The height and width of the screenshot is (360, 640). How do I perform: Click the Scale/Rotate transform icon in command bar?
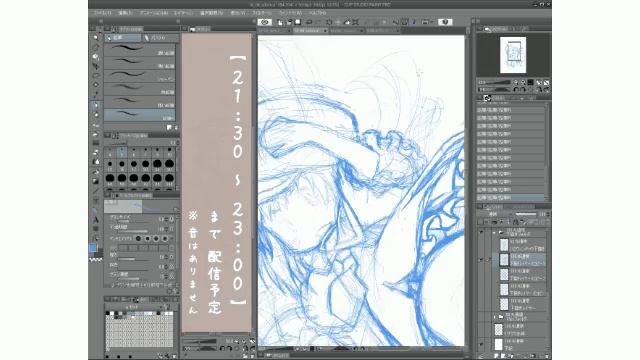tap(356, 22)
